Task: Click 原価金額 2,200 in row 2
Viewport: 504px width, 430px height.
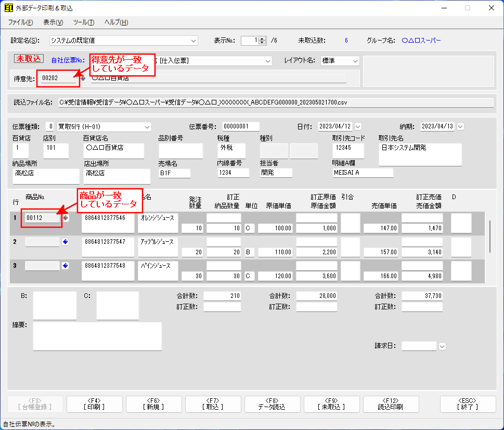Action: [x=317, y=252]
